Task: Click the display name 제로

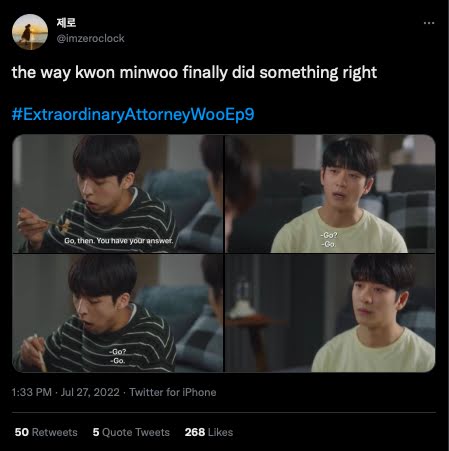Action: click(66, 23)
